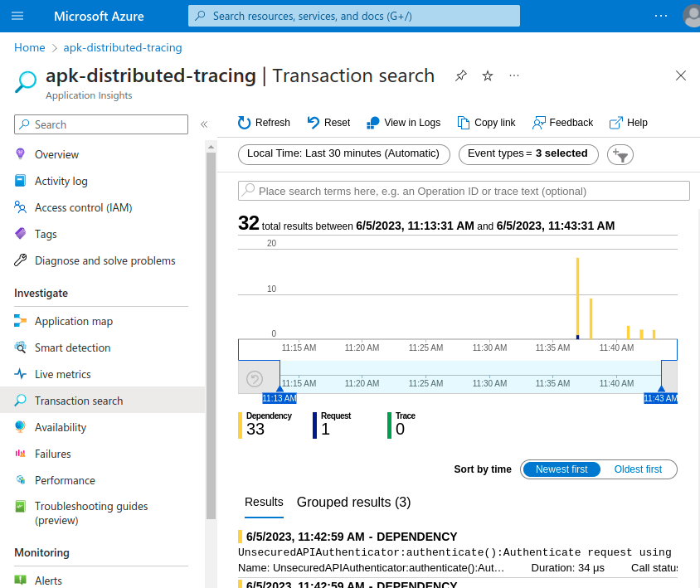Open the Local Time range filter

coord(343,154)
